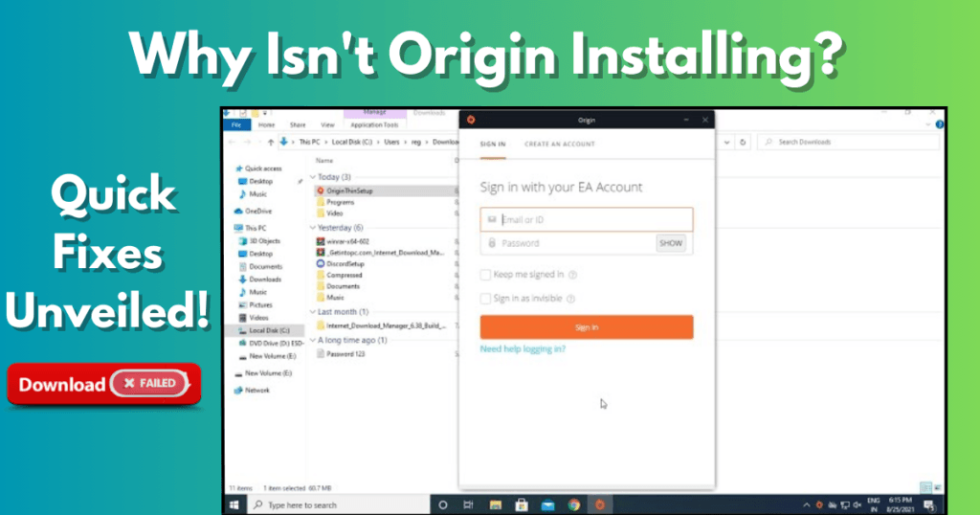Switch File Explorer to the details view icon
This screenshot has width=980, height=515.
tap(926, 487)
